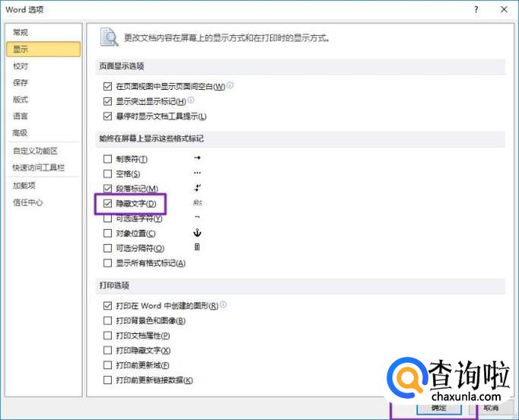Check 显示所有格式标记 checkbox
The width and height of the screenshot is (519, 420).
tap(107, 263)
